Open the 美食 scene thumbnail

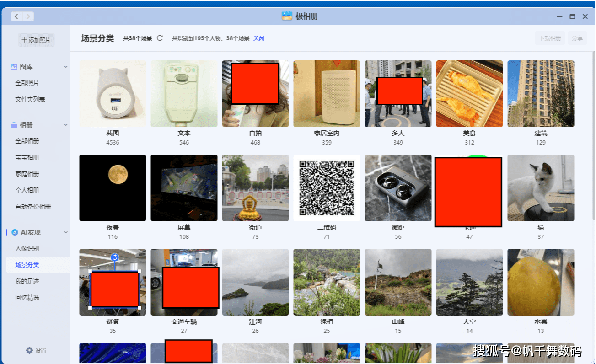click(469, 94)
